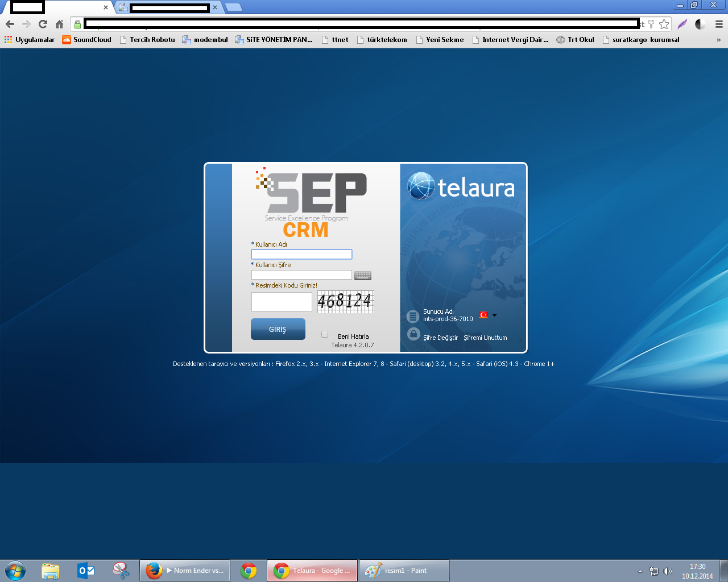Open the Windows Start button

coord(15,571)
